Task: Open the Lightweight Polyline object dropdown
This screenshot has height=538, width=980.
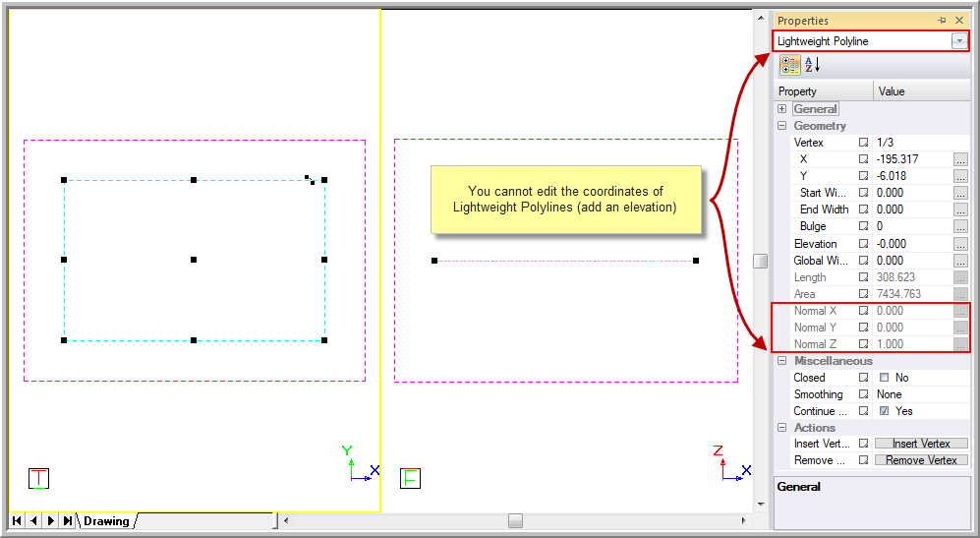Action: pos(958,41)
